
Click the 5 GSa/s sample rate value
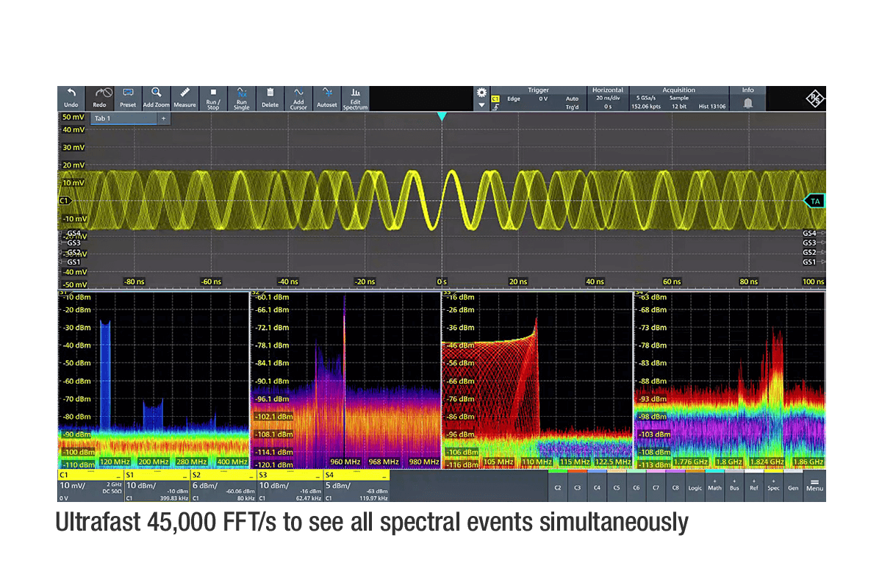click(647, 98)
